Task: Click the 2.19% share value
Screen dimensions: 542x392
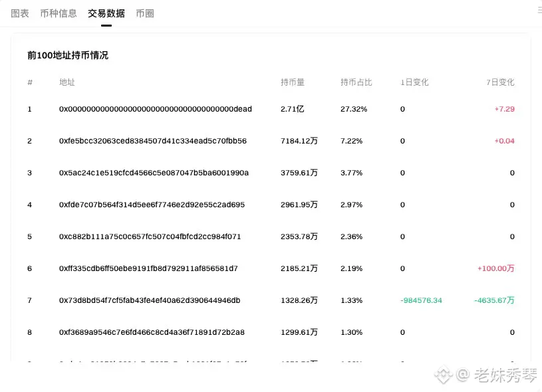Action: 352,268
